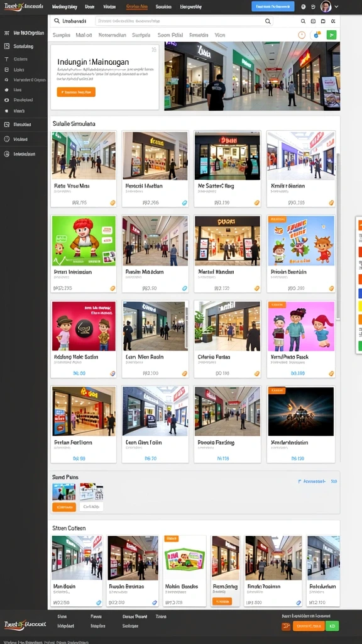This screenshot has width=362, height=644.
Task: Click the blue badge icon on 'Man Bodin' card
Action: [99, 602]
